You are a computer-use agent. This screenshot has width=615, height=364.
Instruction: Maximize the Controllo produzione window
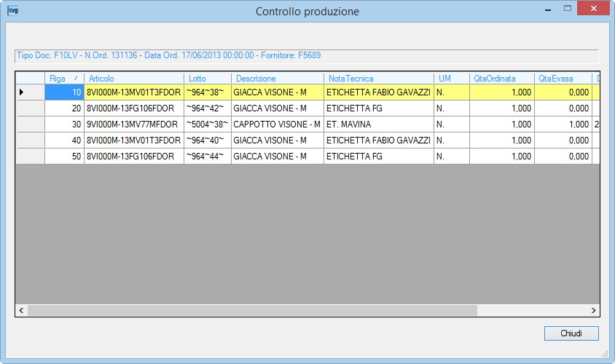(x=567, y=8)
